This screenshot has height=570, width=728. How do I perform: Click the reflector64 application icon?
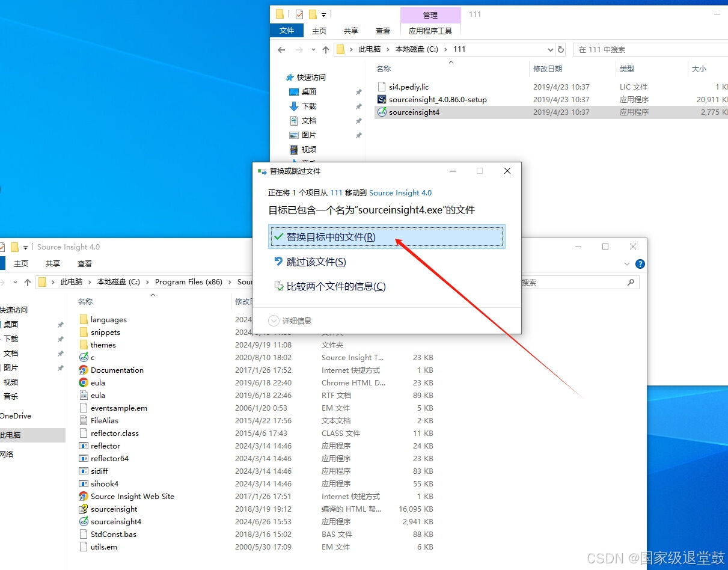pos(84,458)
